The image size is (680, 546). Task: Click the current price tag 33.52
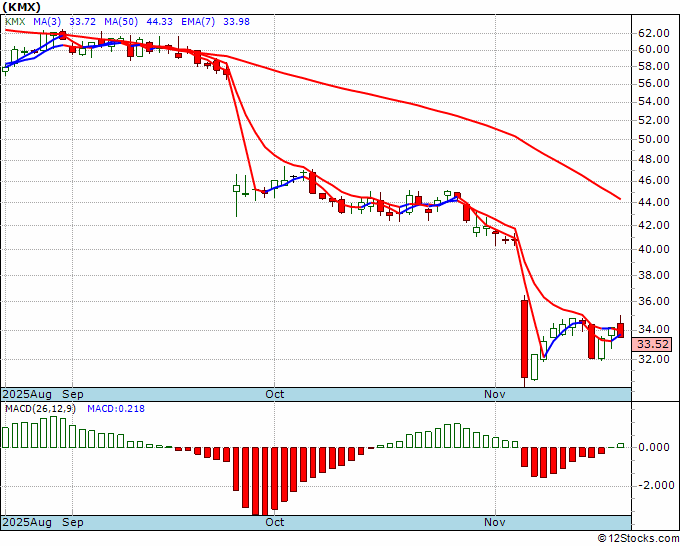pos(654,344)
